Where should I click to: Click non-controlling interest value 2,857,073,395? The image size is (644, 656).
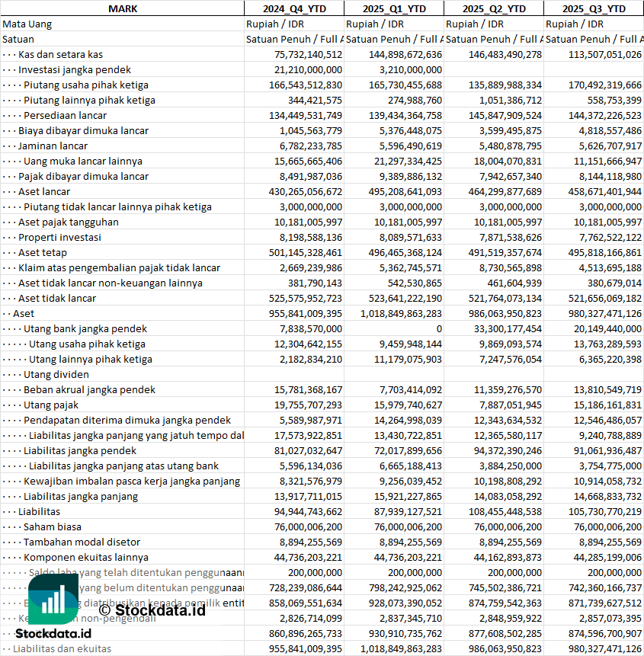pyautogui.click(x=610, y=619)
